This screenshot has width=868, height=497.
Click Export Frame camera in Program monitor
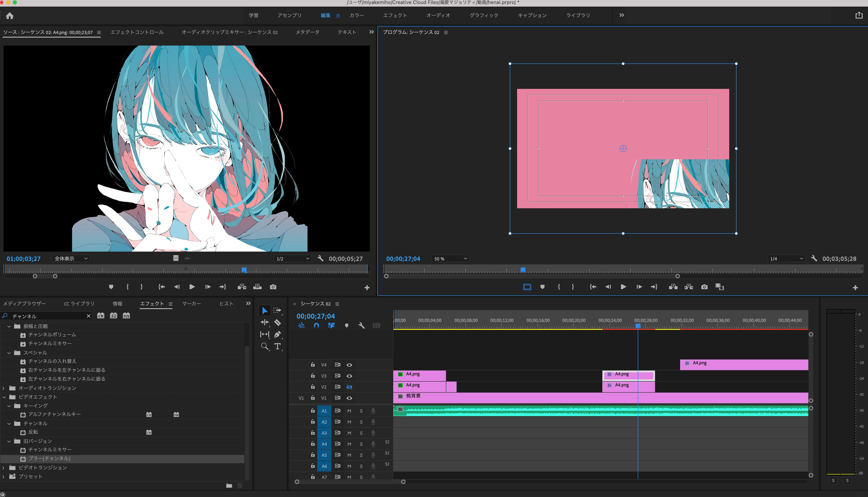click(x=704, y=287)
